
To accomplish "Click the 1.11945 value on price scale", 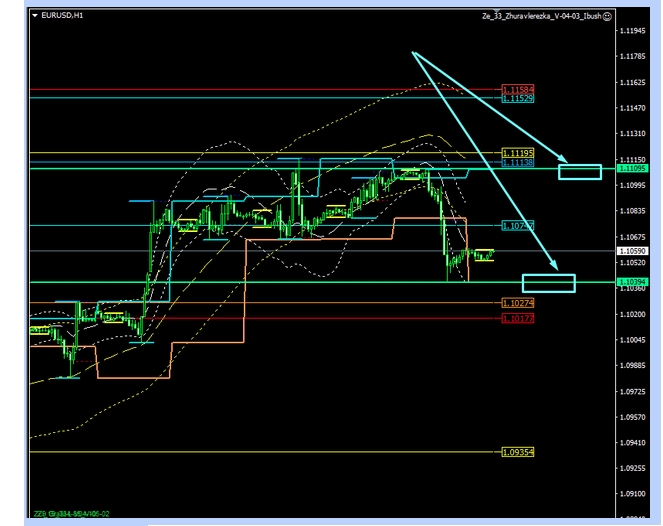I will (x=632, y=31).
